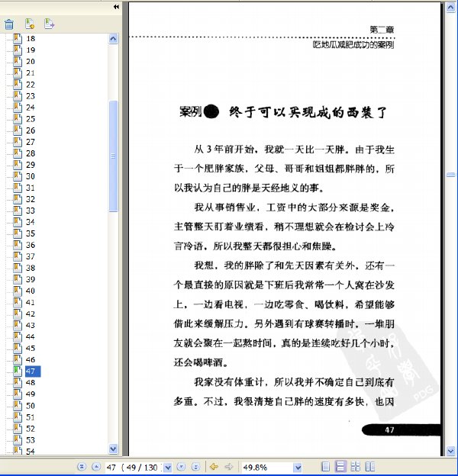This screenshot has height=476, width=458.
Task: Click the bookmark icon beside 29
Action: [18, 165]
